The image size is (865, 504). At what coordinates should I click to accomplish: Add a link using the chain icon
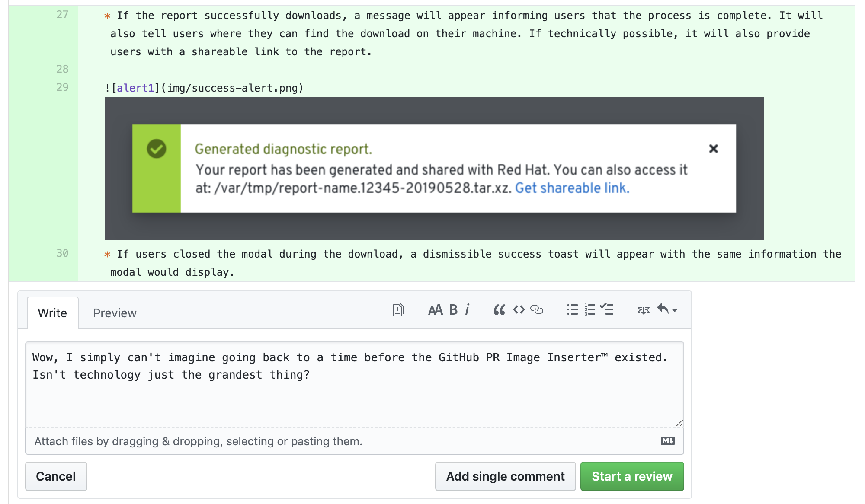coord(537,310)
